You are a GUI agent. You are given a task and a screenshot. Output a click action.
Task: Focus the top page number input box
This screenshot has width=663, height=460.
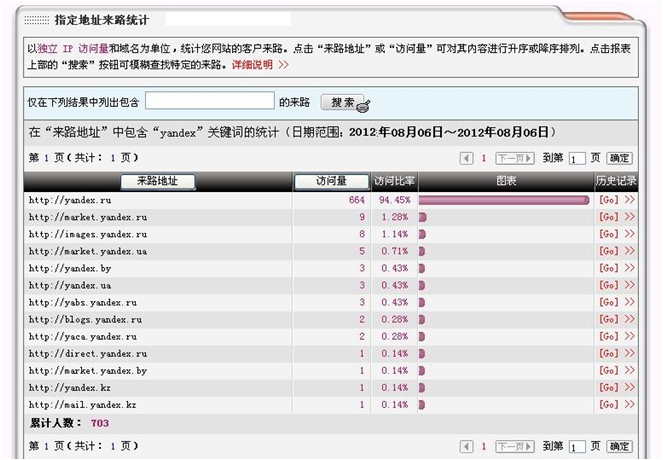coord(577,159)
